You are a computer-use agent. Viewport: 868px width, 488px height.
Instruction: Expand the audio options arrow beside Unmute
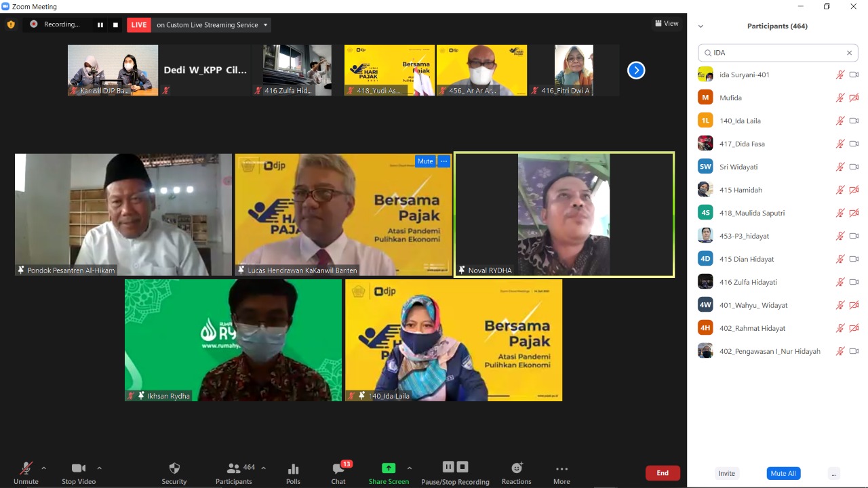coord(44,468)
